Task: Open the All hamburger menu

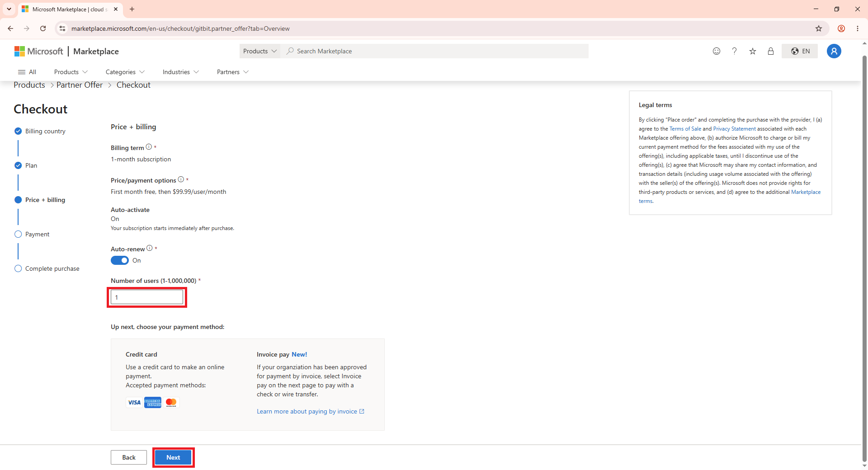Action: [x=27, y=72]
